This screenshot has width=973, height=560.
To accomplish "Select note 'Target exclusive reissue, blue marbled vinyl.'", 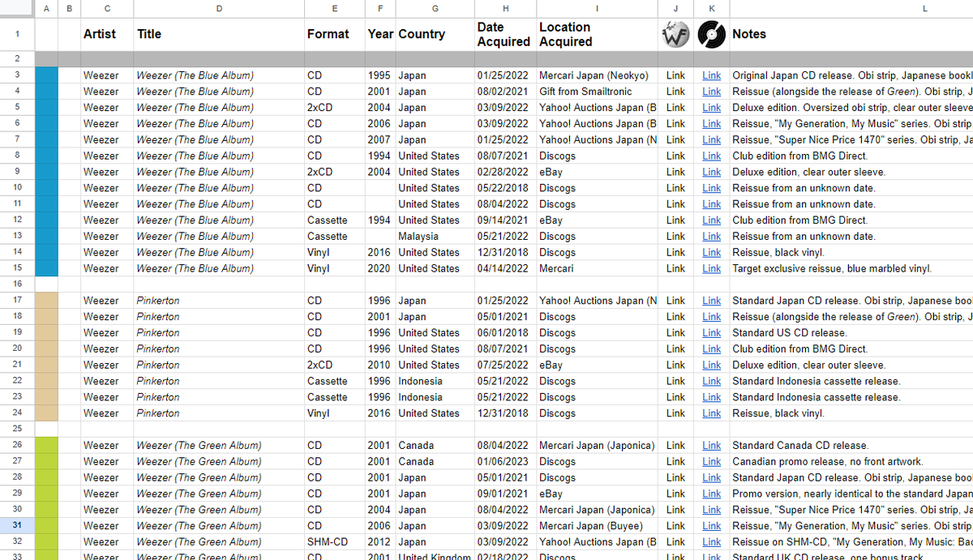I will click(851, 268).
